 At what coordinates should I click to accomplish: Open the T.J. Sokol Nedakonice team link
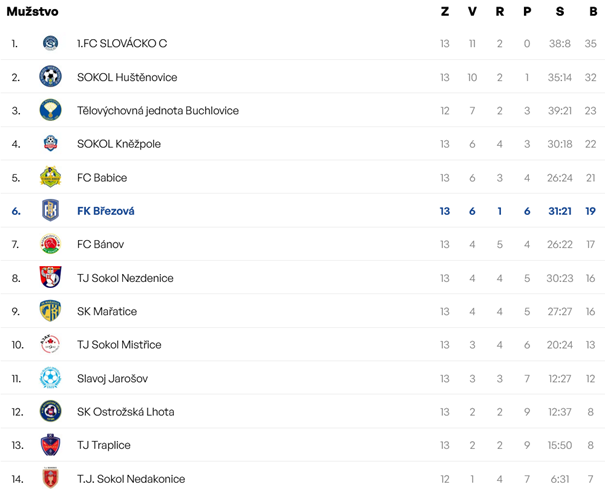click(131, 479)
